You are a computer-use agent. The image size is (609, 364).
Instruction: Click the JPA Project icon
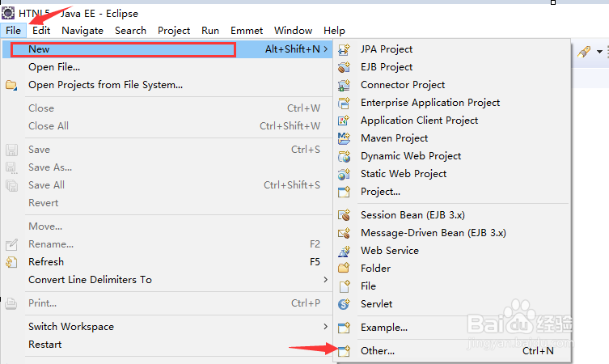click(x=345, y=49)
